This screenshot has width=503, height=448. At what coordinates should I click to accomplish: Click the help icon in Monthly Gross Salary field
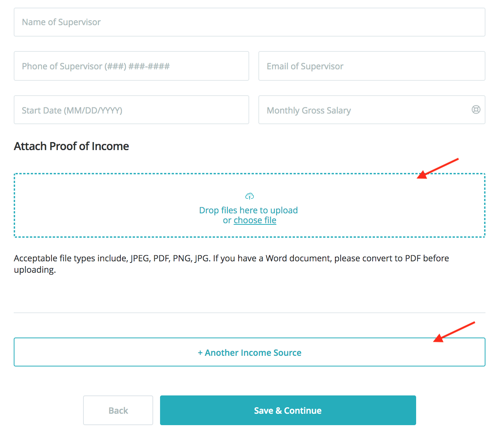coord(476,110)
